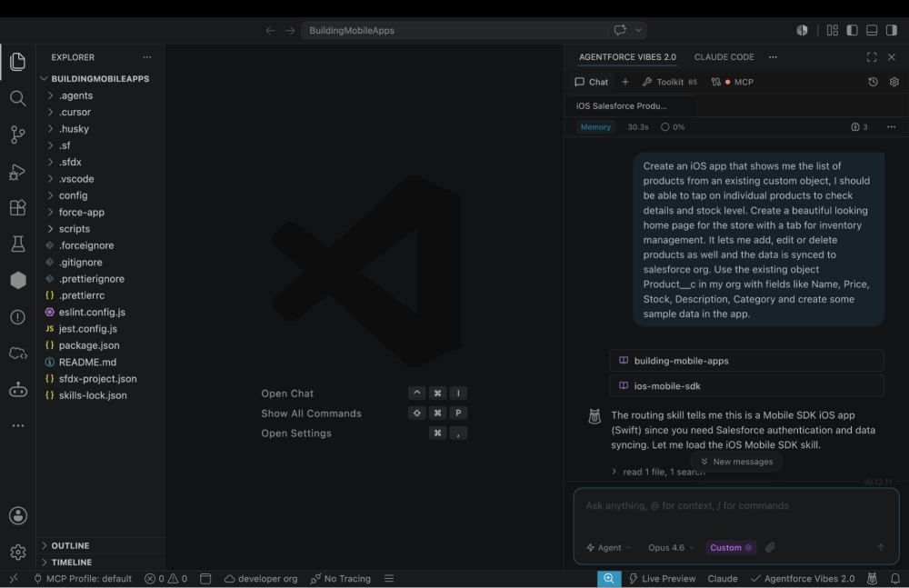Open the hexagon icon view in activity bar
Image resolution: width=909 pixels, height=588 pixels.
pos(18,280)
